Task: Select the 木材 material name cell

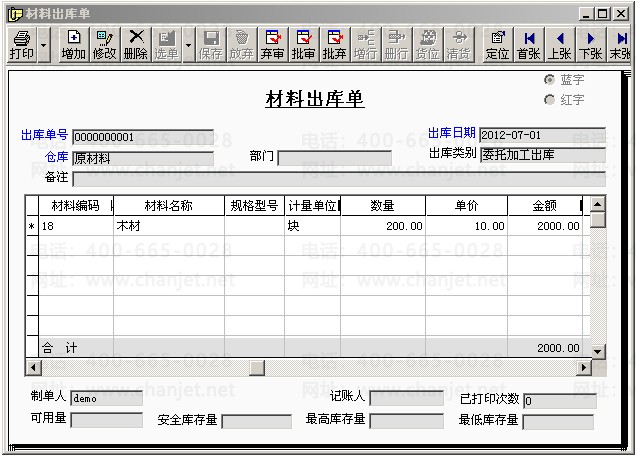Action: [169, 226]
